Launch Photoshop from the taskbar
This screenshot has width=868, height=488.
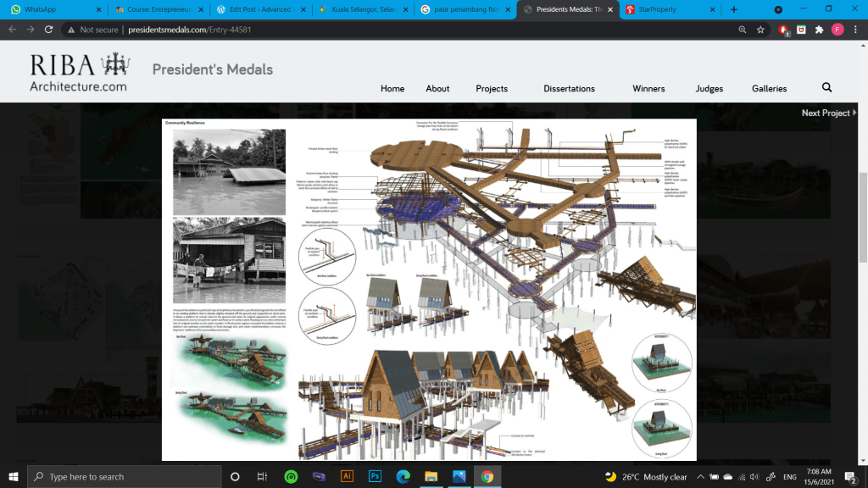pos(374,476)
